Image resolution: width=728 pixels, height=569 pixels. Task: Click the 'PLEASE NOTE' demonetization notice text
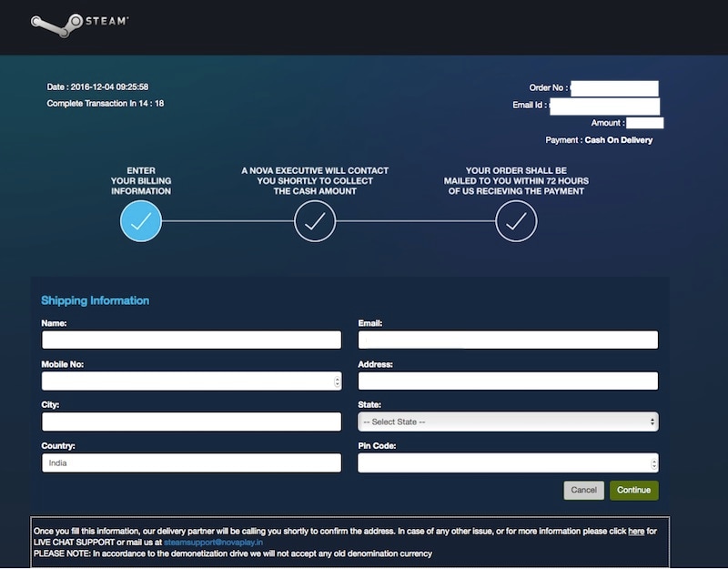coord(233,554)
